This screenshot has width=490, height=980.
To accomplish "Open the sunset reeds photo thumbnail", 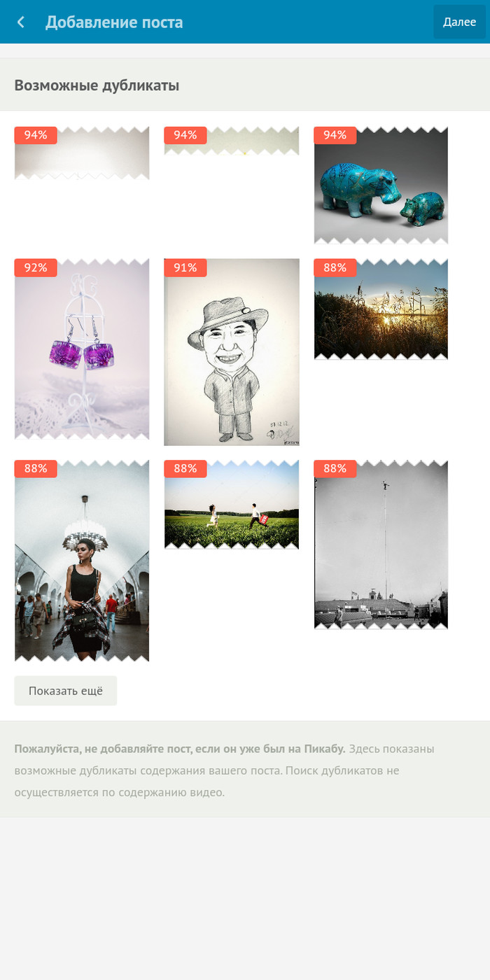I will (x=381, y=309).
